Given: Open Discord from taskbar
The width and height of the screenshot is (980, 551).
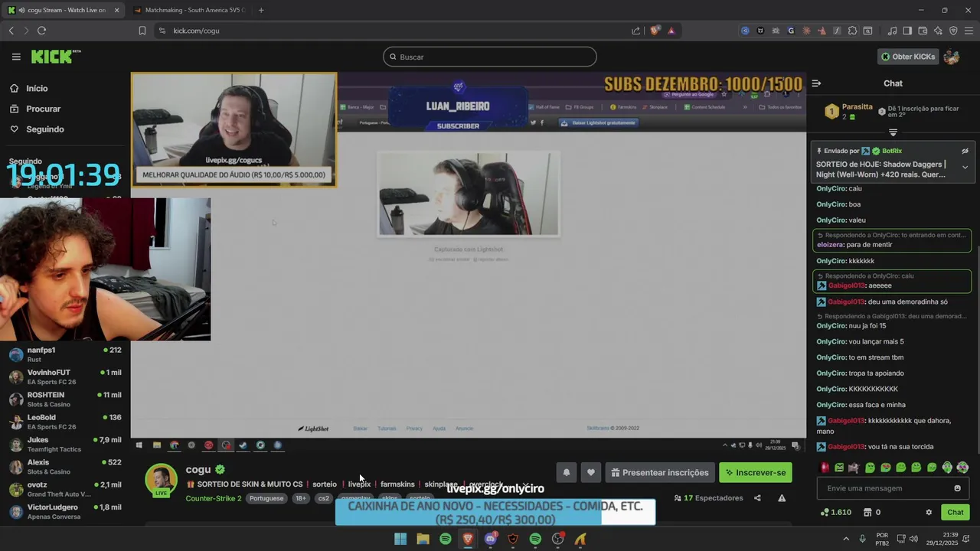Looking at the screenshot, I should [x=490, y=539].
